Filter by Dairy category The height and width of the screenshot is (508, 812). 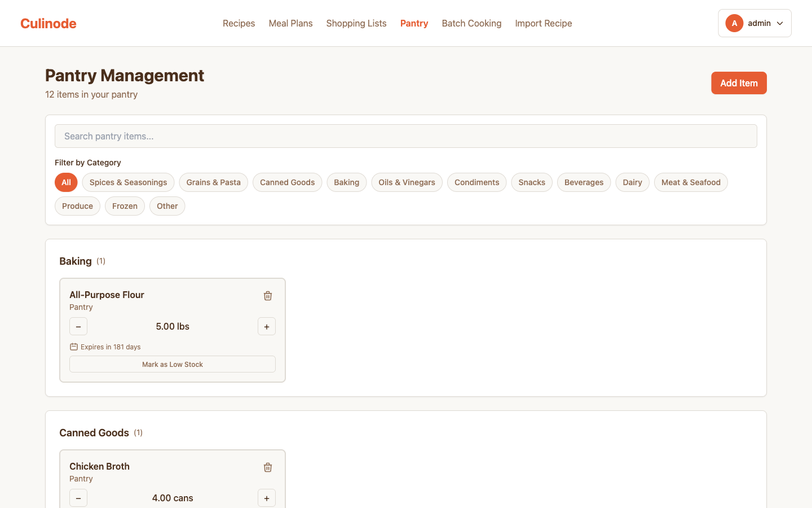tap(632, 182)
